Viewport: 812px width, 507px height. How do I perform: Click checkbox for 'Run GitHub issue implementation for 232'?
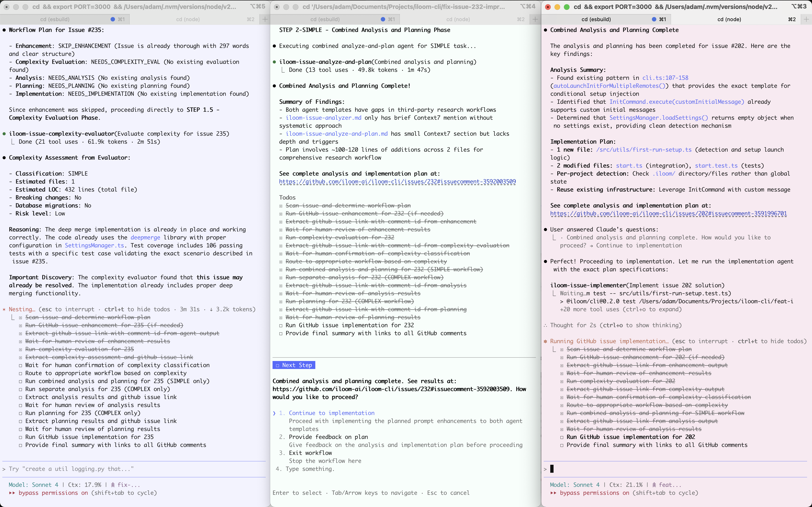pyautogui.click(x=281, y=325)
